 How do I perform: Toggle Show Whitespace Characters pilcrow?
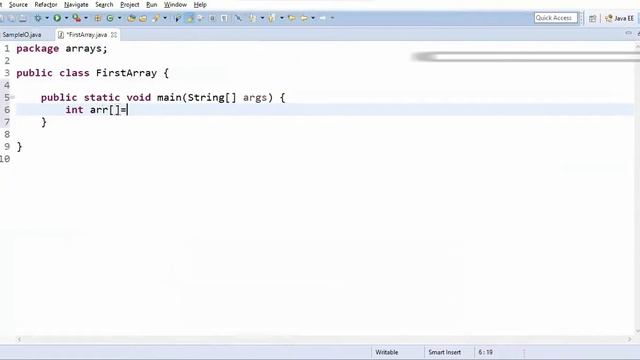coord(224,18)
